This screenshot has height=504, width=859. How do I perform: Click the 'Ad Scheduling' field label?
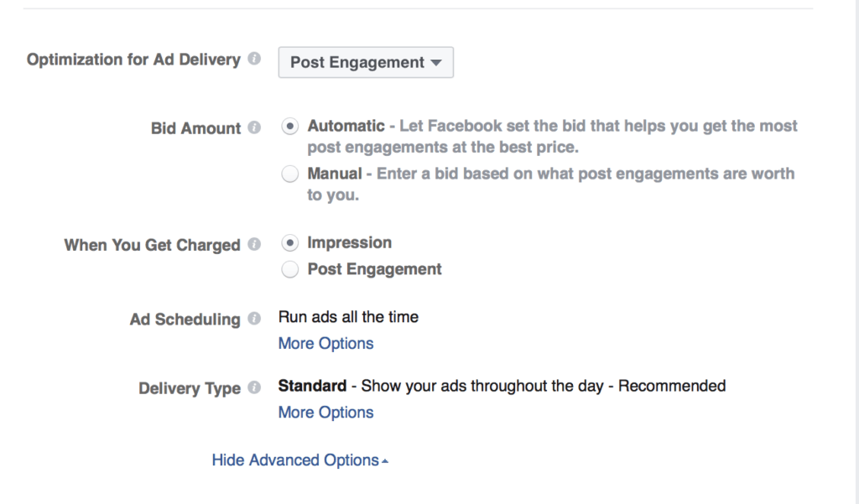pyautogui.click(x=185, y=320)
